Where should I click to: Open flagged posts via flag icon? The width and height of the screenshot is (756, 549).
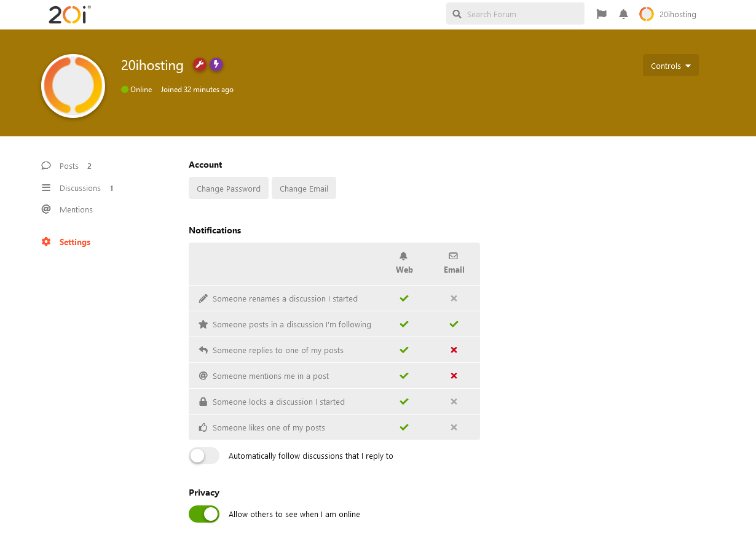(x=602, y=14)
